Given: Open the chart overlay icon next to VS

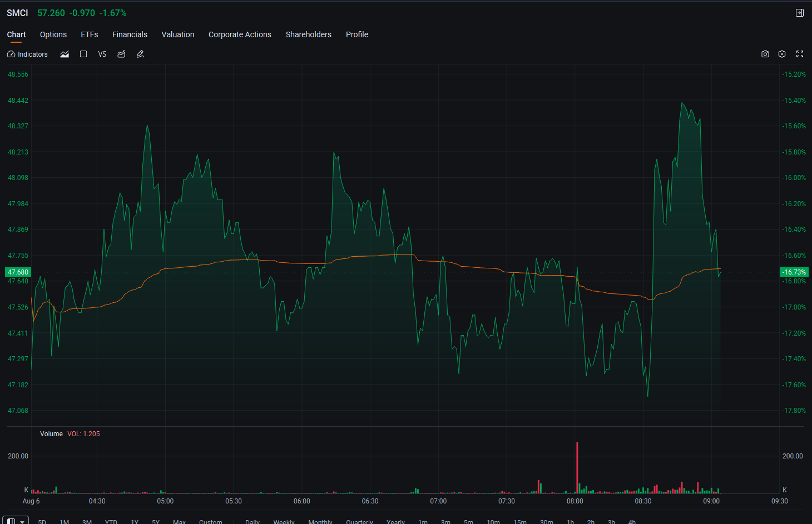Looking at the screenshot, I should tap(121, 54).
